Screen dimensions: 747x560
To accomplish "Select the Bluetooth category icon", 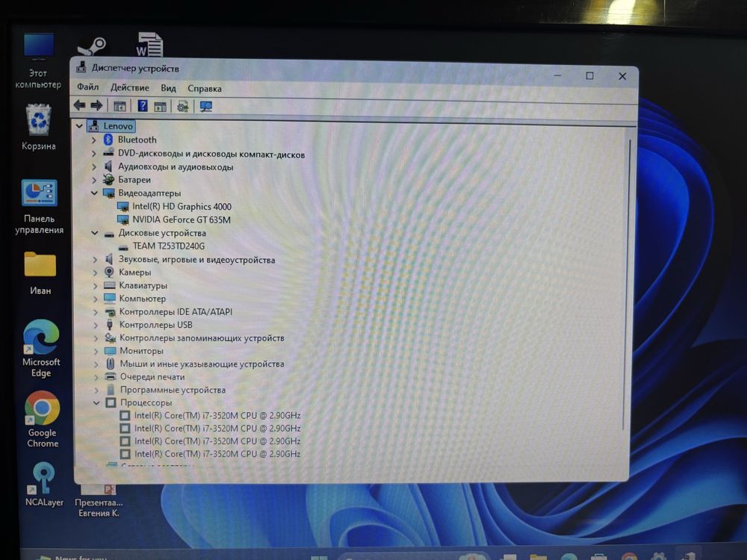I will coord(108,140).
